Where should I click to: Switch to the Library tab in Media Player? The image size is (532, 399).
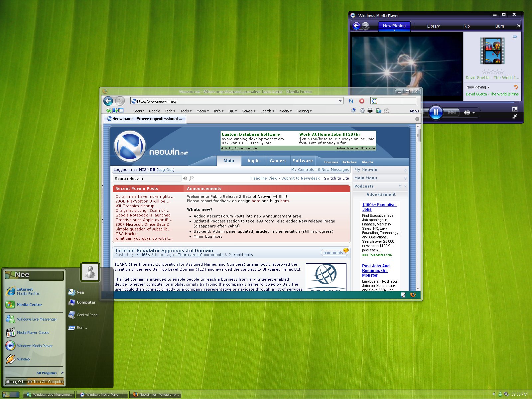click(433, 26)
